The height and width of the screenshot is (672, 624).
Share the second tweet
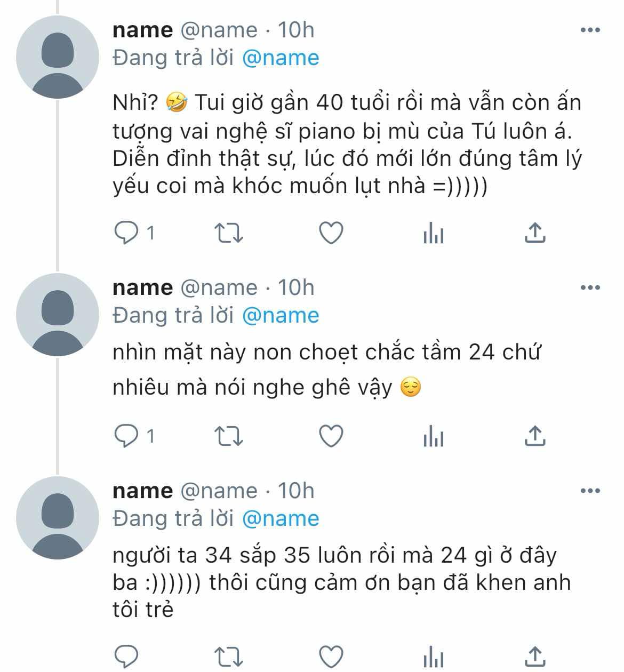coord(535,436)
